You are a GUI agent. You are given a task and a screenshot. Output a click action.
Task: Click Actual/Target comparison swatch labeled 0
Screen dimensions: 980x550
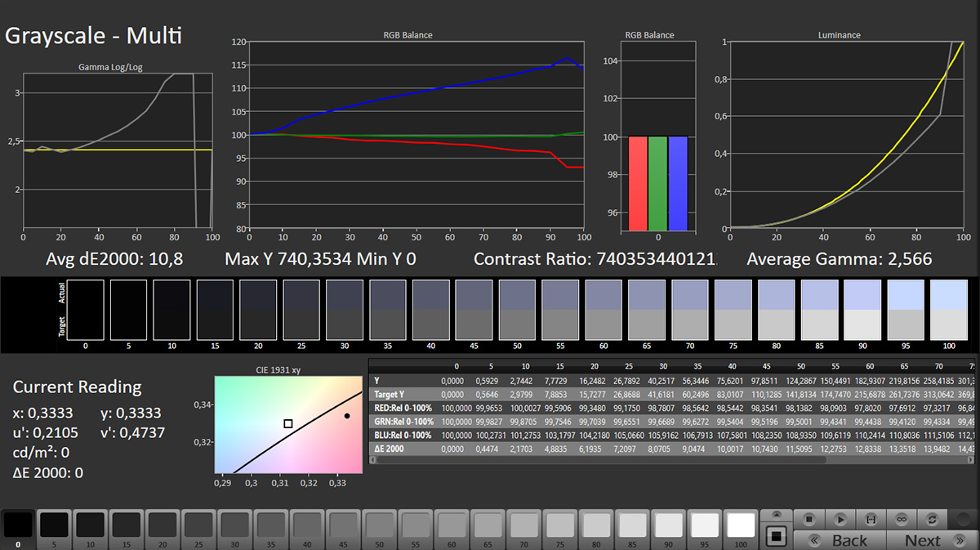[86, 310]
